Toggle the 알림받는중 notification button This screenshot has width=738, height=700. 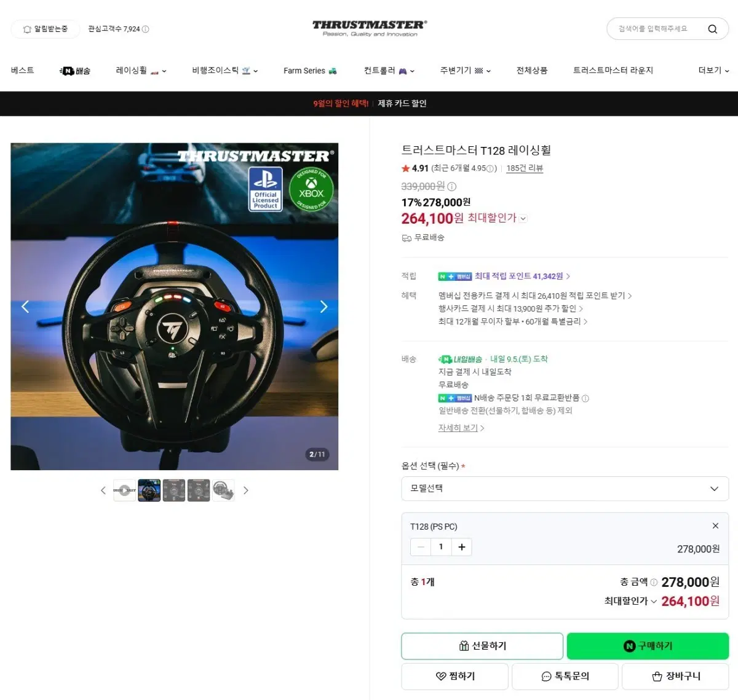(x=46, y=29)
